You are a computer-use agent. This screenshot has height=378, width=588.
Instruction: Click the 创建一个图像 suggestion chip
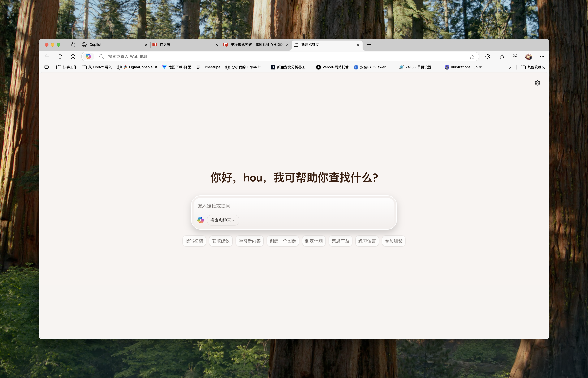click(283, 241)
